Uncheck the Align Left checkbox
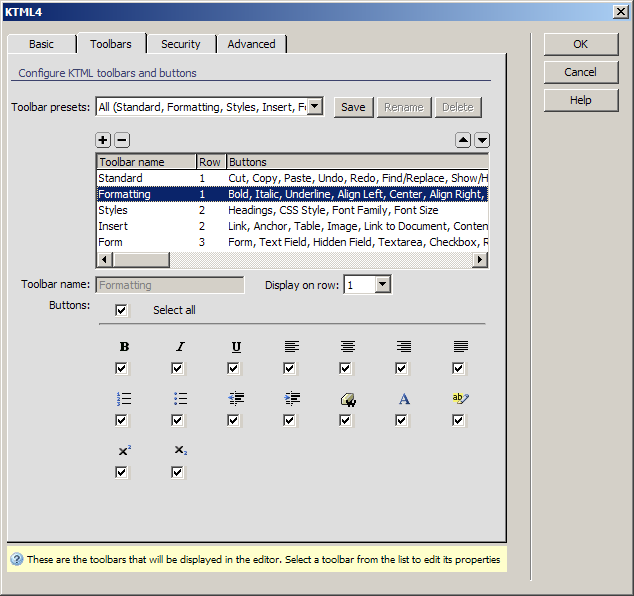Image resolution: width=634 pixels, height=596 pixels. 289,368
